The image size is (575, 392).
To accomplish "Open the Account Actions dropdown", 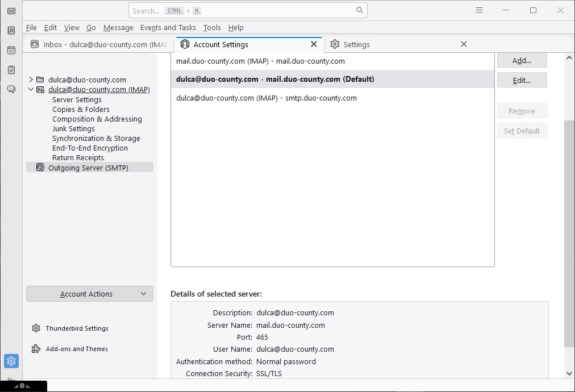I will click(x=90, y=294).
